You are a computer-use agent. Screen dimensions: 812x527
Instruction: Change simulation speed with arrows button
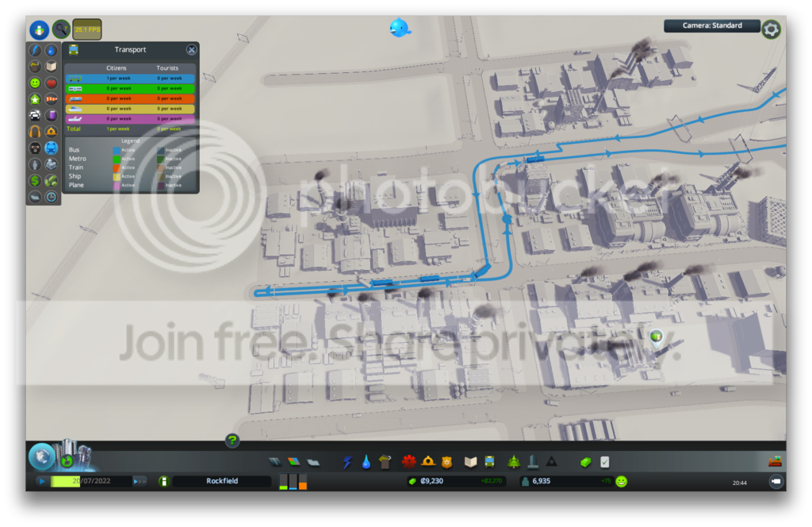[x=140, y=482]
